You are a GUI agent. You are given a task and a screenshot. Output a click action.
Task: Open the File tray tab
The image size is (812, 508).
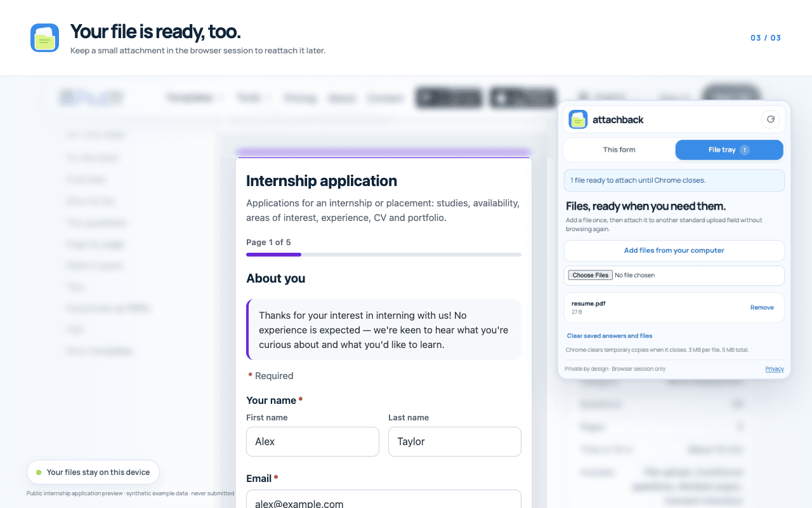click(729, 150)
